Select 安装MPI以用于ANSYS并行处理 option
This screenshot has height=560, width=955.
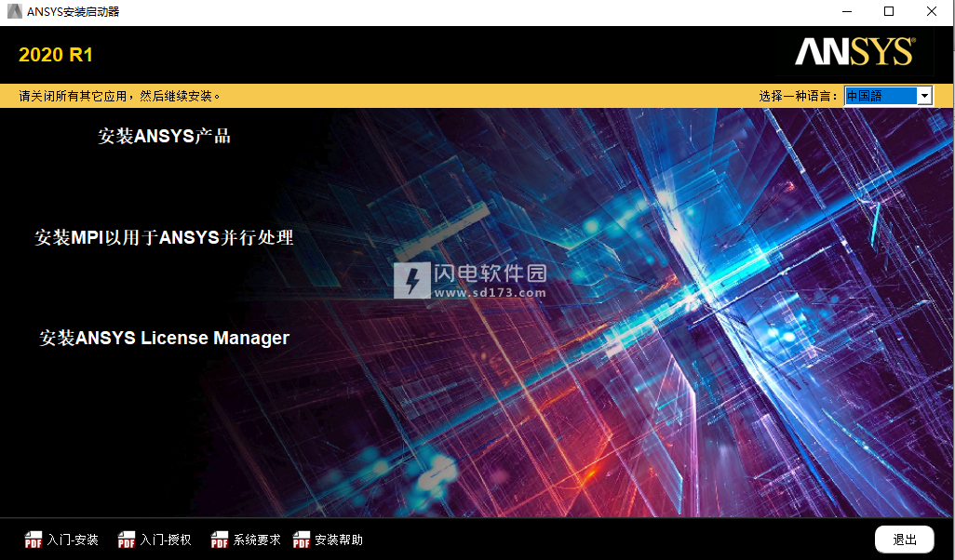pos(164,237)
